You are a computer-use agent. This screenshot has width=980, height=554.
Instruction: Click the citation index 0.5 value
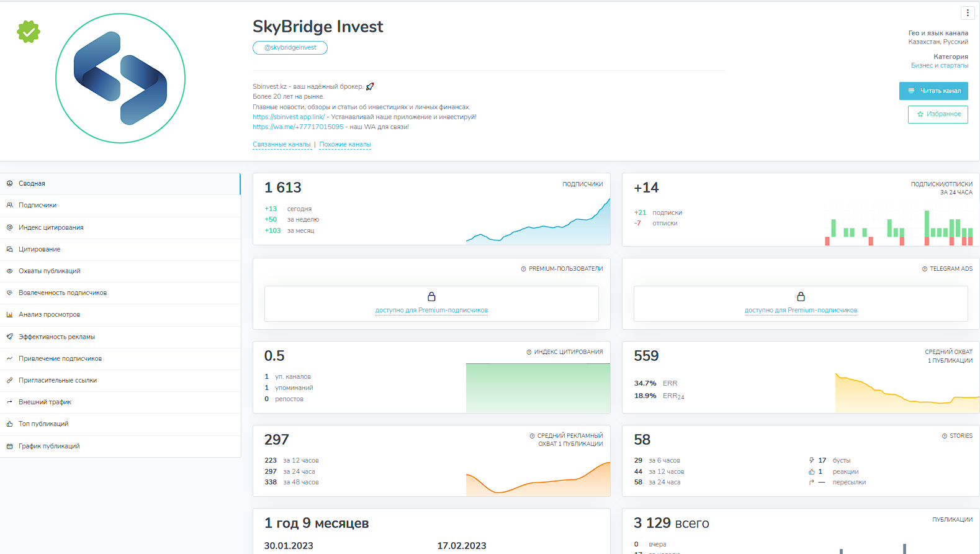(x=274, y=356)
